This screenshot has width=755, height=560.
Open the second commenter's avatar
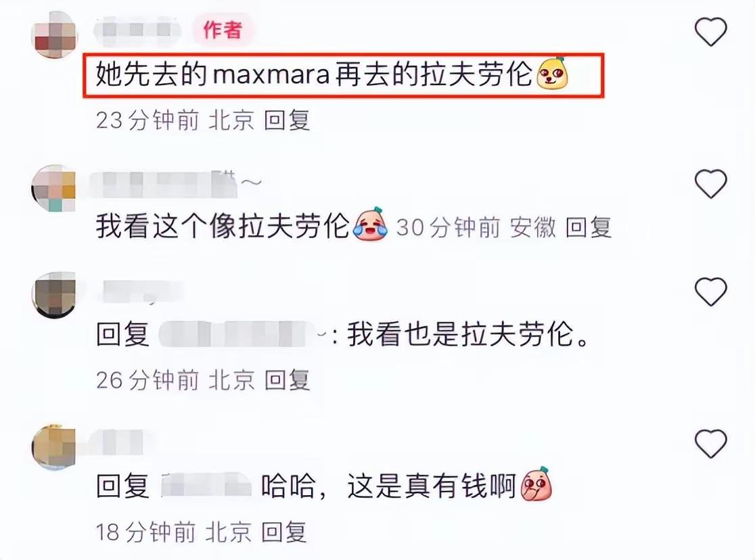[54, 188]
